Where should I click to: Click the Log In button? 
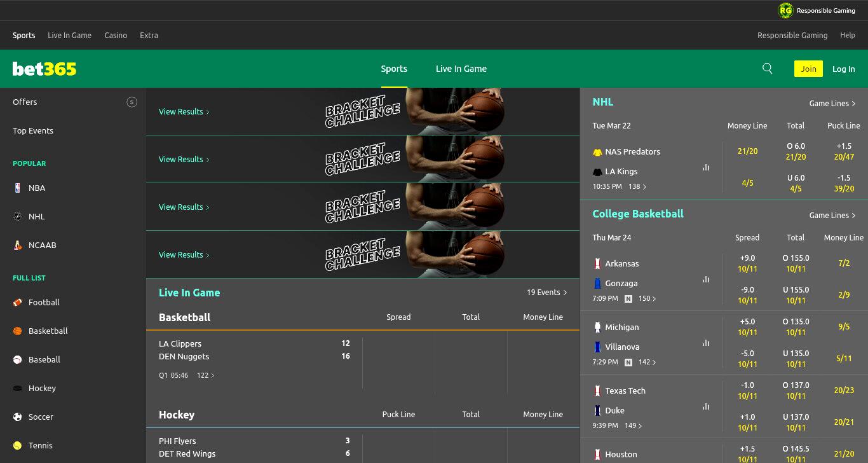[844, 69]
